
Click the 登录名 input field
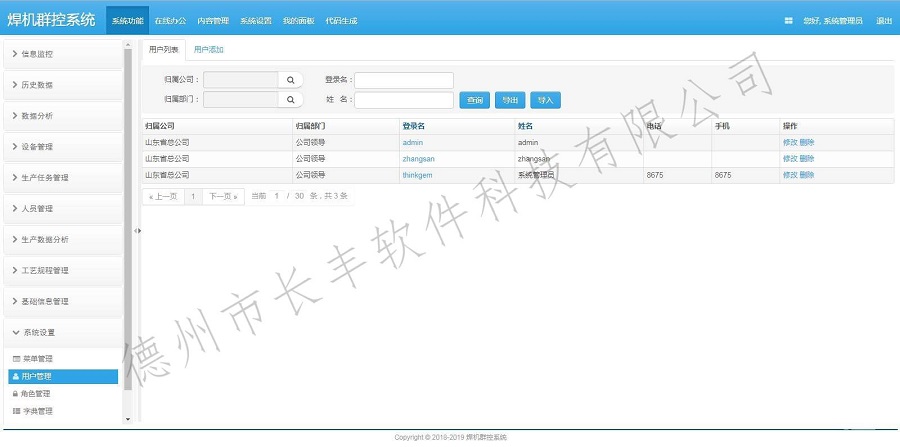(404, 80)
